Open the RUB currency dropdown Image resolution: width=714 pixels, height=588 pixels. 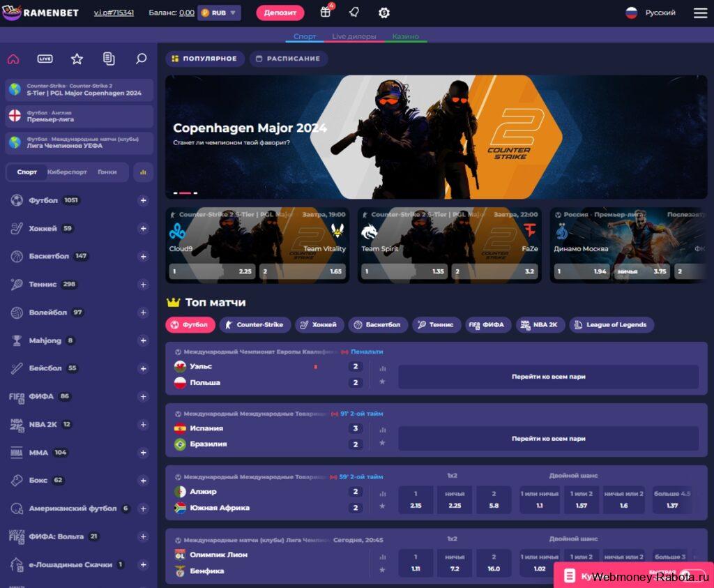point(219,13)
